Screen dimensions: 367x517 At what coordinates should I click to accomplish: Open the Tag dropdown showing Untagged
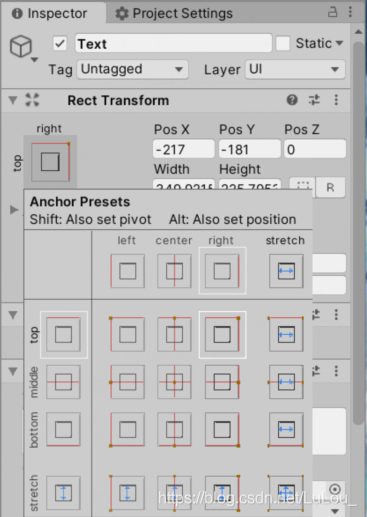click(132, 69)
